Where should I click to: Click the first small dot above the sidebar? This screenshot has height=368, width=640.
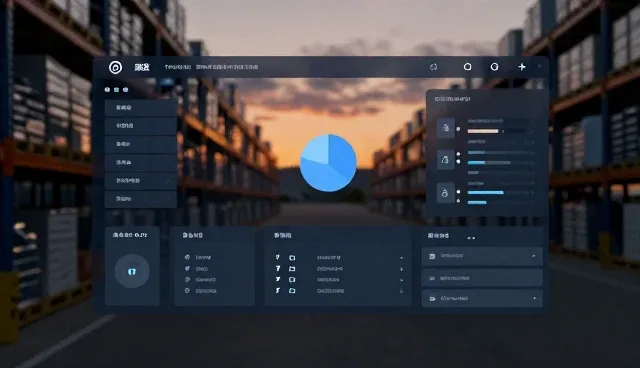[x=107, y=89]
